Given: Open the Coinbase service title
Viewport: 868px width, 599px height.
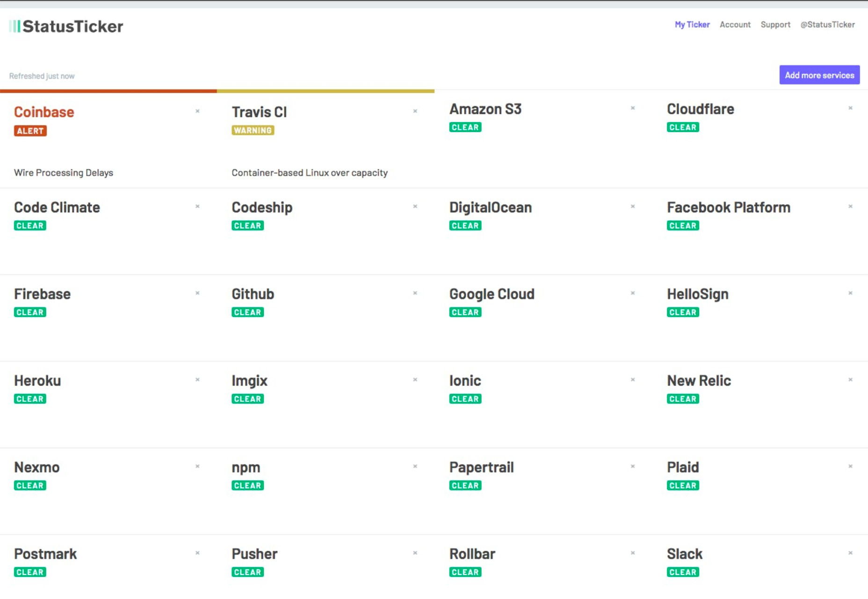Looking at the screenshot, I should coord(44,112).
